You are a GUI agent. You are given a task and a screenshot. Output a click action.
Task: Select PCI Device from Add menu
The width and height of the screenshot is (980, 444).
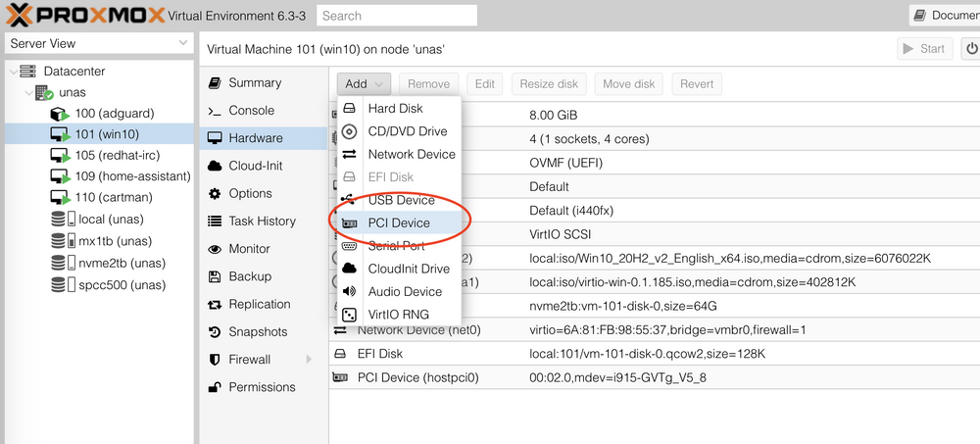point(398,222)
